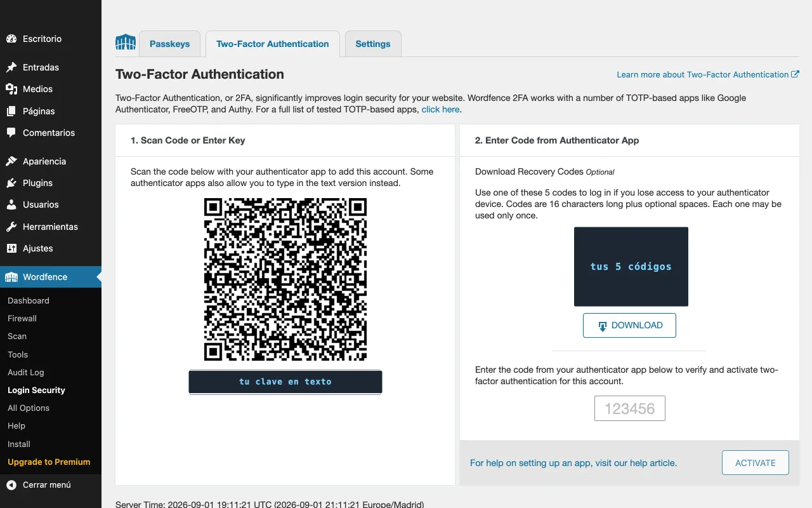This screenshot has height=508, width=812.
Task: Click the Herramientas wrench icon
Action: [11, 227]
